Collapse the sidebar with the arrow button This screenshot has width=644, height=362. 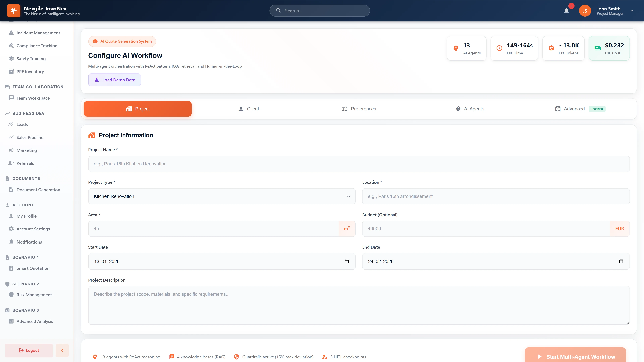click(x=62, y=350)
